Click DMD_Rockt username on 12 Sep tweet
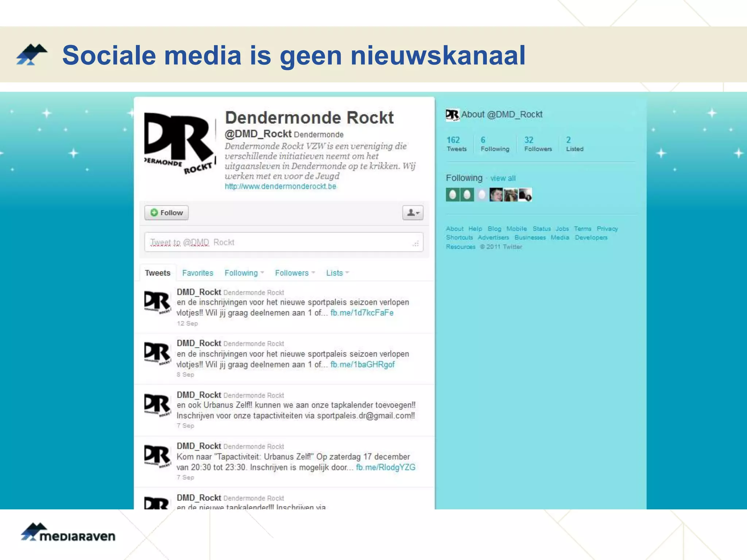 199,292
